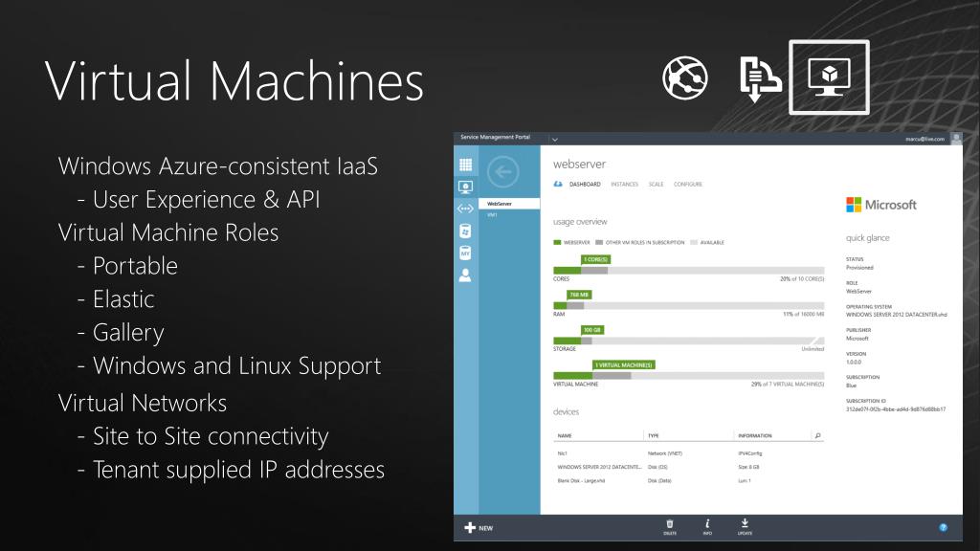The width and height of the screenshot is (980, 551).
Task: Switch to the DASHBOARD tab
Action: coord(585,185)
